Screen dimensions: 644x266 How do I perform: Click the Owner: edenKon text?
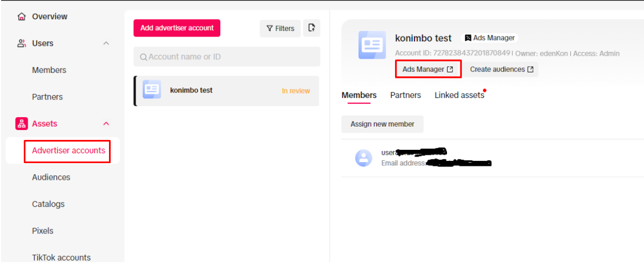coord(542,53)
